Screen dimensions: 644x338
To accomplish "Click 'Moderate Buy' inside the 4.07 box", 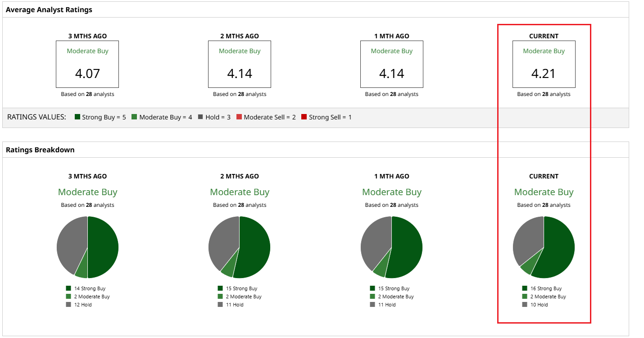I will pos(87,51).
